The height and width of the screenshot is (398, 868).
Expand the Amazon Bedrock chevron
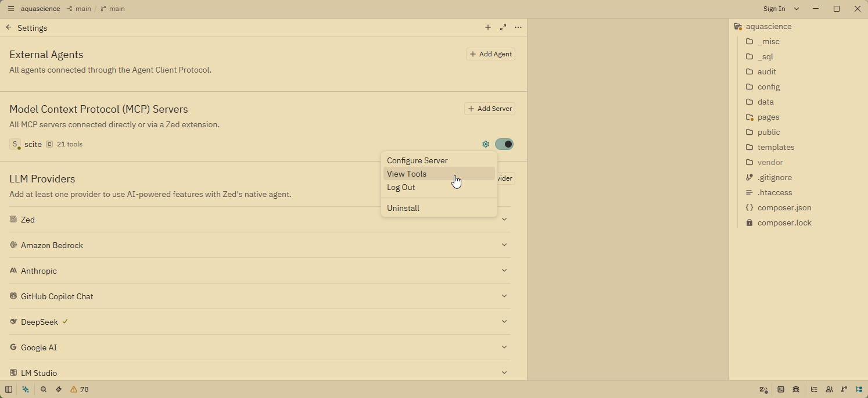point(504,245)
